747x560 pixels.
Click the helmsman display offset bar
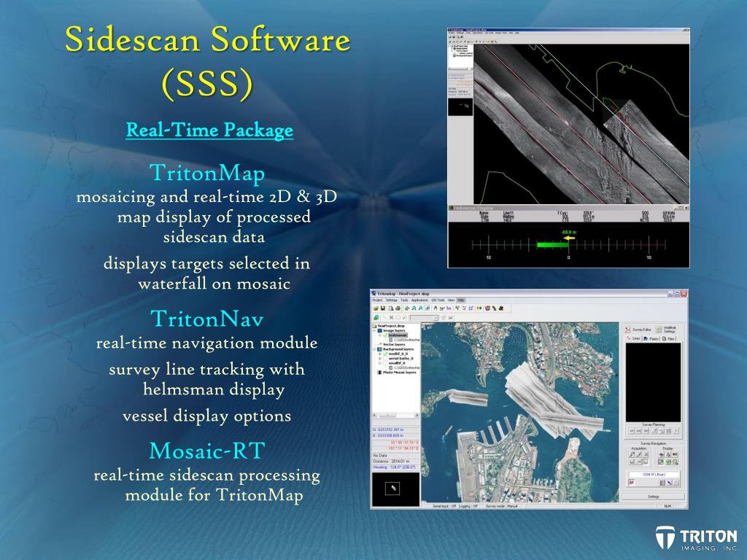[x=552, y=245]
